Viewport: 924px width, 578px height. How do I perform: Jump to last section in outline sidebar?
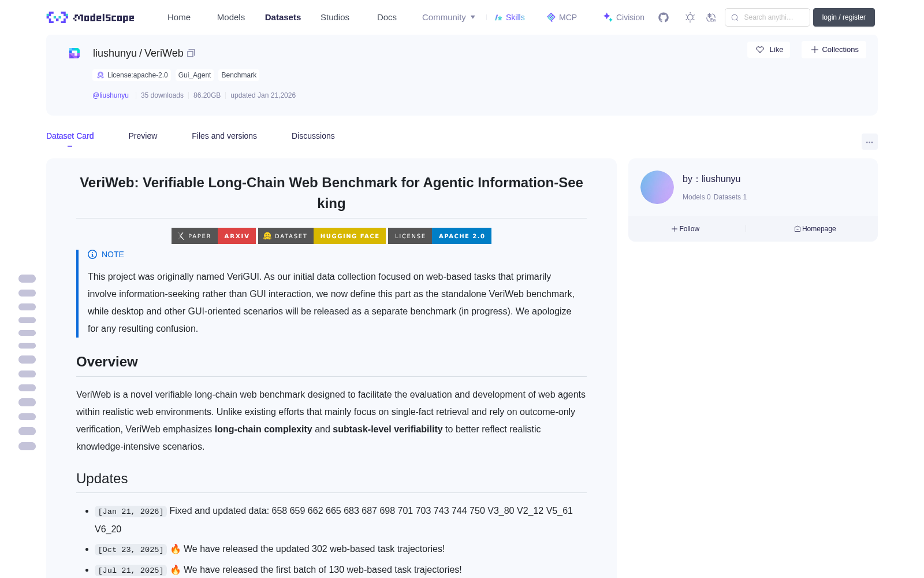click(x=27, y=446)
